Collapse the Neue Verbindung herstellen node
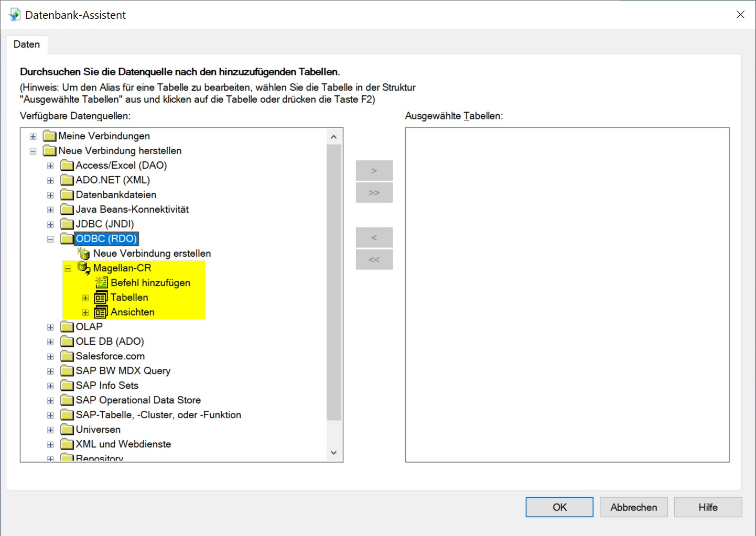Image resolution: width=756 pixels, height=536 pixels. tap(33, 151)
